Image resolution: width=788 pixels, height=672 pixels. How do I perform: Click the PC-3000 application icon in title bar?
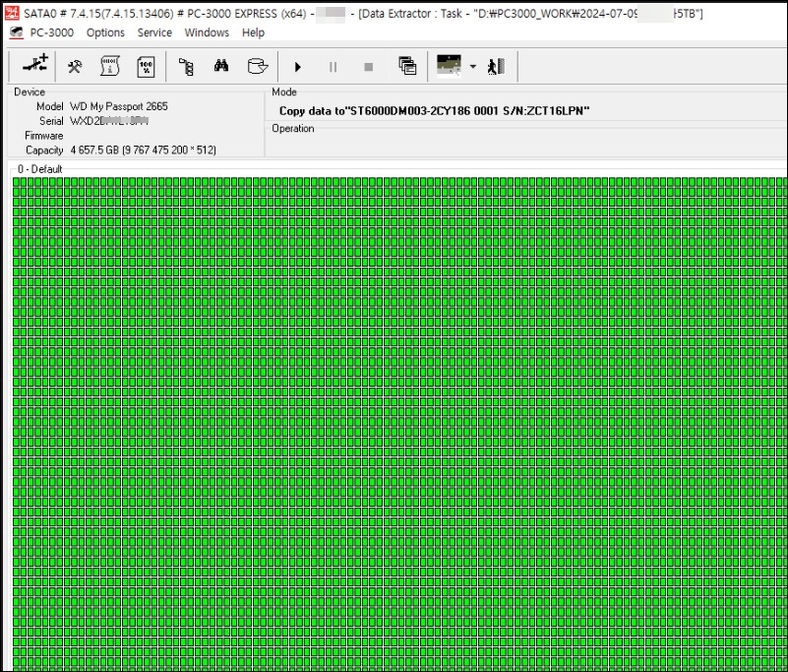[x=11, y=13]
